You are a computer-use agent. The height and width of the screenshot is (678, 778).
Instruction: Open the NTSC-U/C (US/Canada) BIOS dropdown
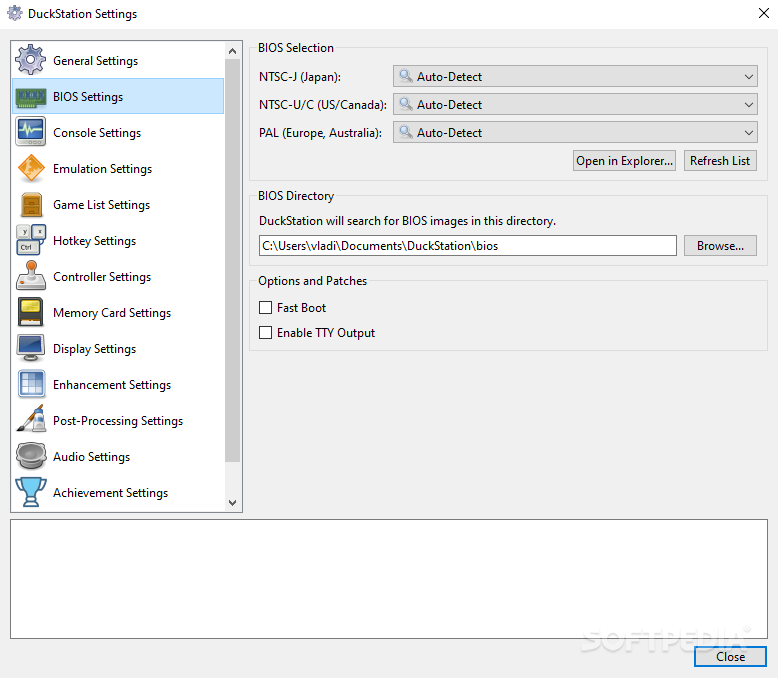click(575, 105)
